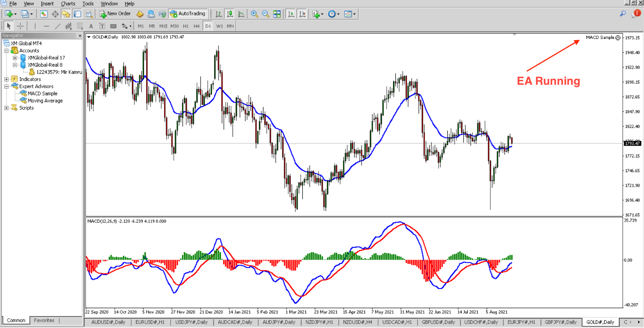
Task: Open the arrows objects dropdown
Action: pyautogui.click(x=130, y=26)
